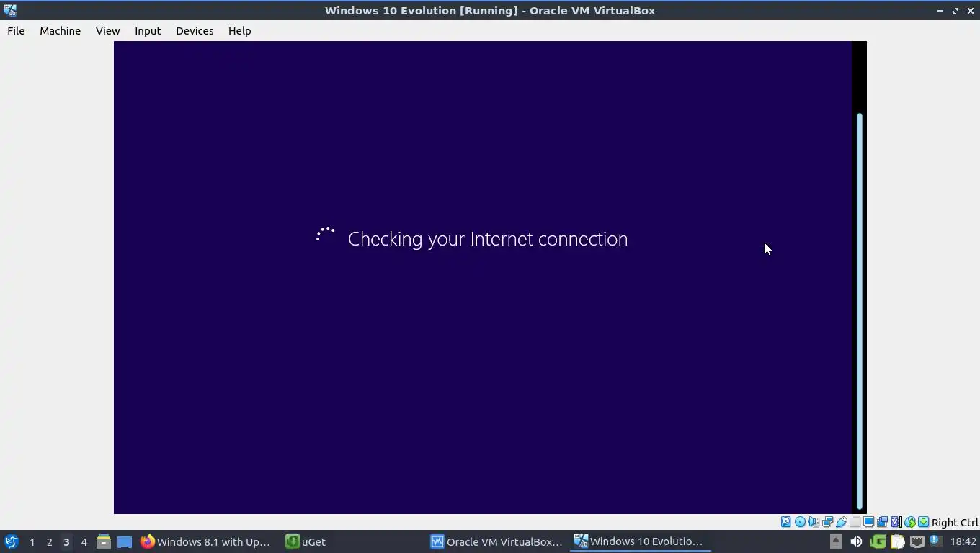980x553 pixels.
Task: Close the VirtualBox window
Action: tap(971, 11)
